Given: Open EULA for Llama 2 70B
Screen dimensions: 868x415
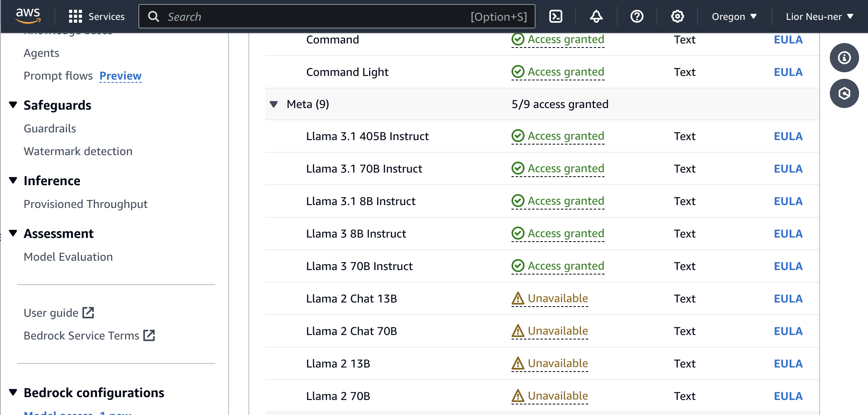Looking at the screenshot, I should (788, 396).
